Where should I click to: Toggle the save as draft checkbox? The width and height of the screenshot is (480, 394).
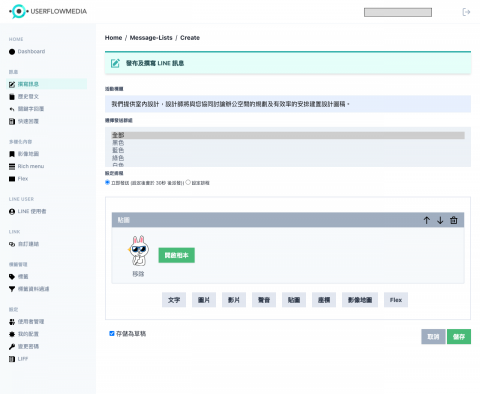[x=112, y=333]
